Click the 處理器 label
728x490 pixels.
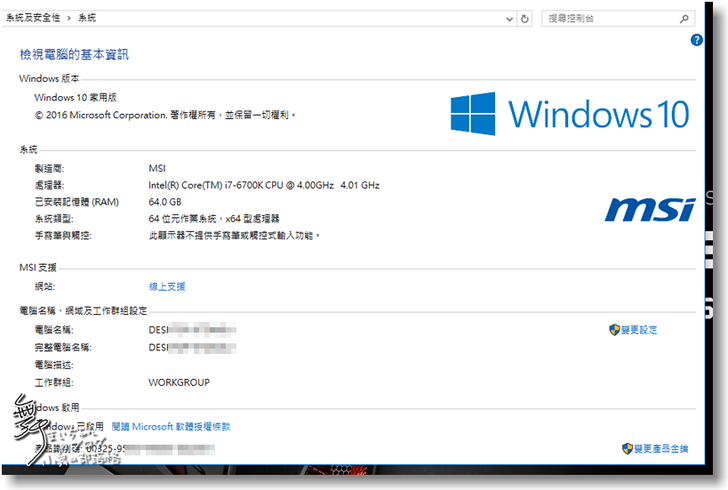[49, 185]
